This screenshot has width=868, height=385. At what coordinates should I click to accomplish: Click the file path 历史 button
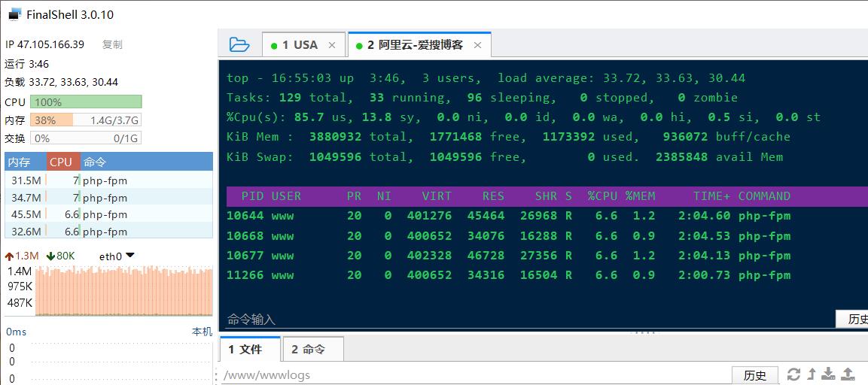pyautogui.click(x=755, y=375)
